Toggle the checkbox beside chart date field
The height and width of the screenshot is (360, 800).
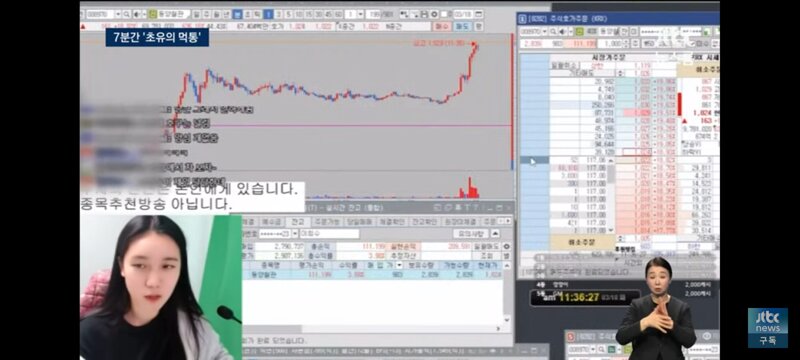click(x=444, y=14)
